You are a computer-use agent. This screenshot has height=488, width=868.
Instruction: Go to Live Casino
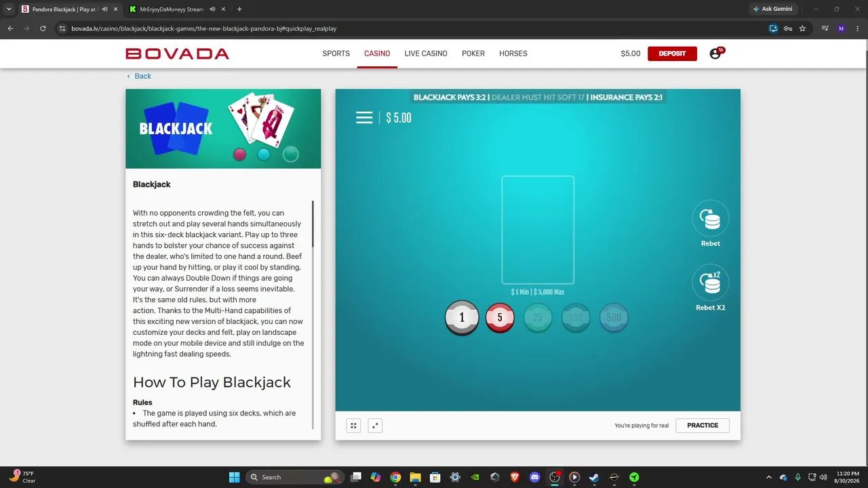[426, 54]
